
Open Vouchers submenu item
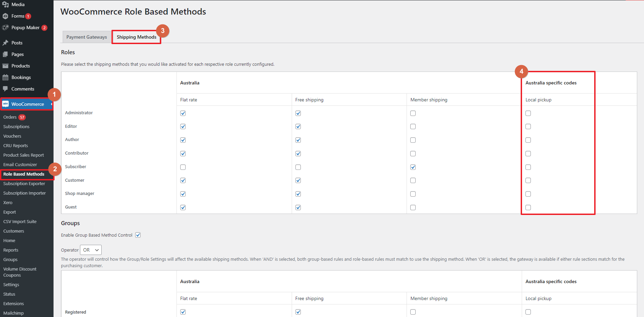(x=12, y=136)
